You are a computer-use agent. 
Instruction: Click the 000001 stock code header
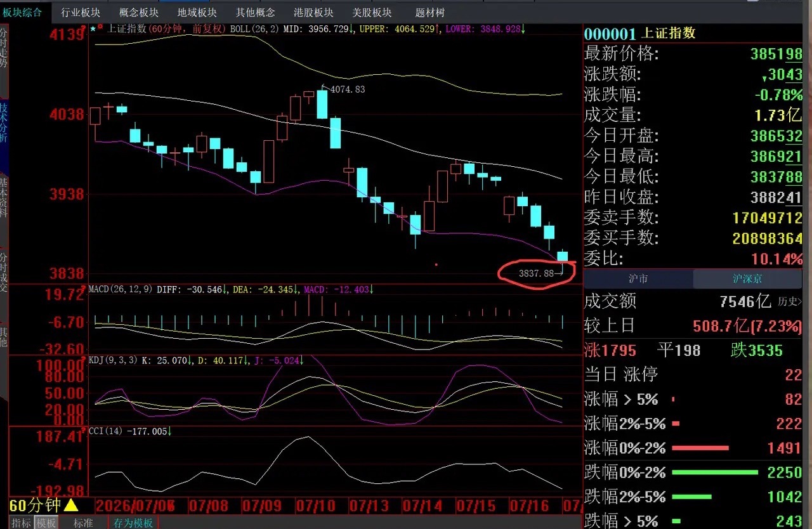[x=610, y=34]
